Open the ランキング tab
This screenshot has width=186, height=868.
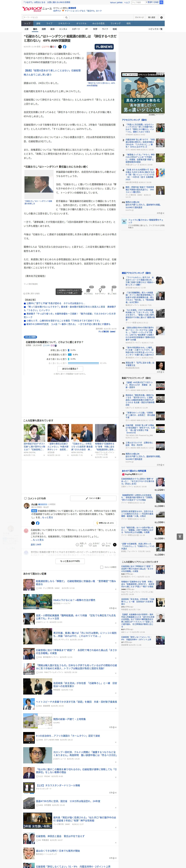point(115,24)
